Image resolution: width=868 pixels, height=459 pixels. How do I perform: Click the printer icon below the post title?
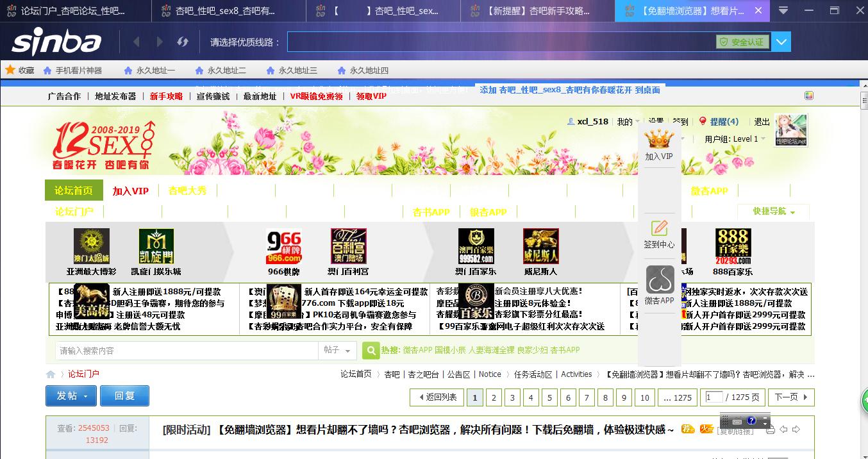(x=771, y=429)
